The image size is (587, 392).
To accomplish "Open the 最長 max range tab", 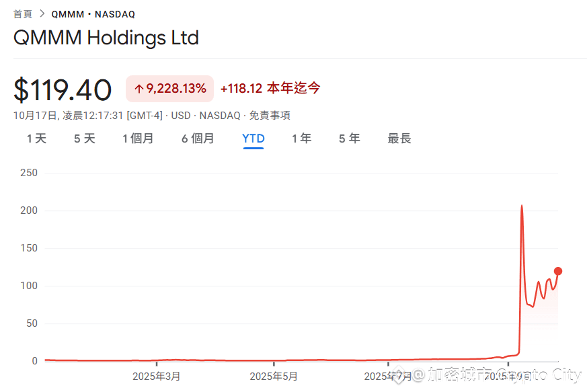I will click(x=399, y=139).
